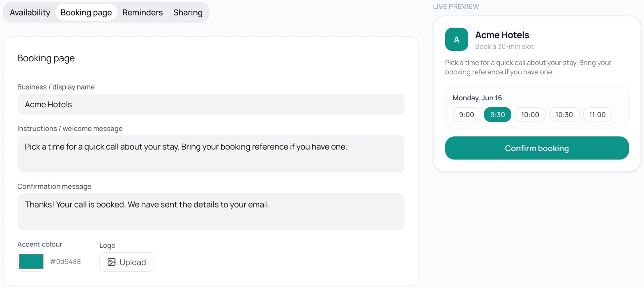644x288 pixels.
Task: Open the teal accent colour swatch
Action: (x=31, y=262)
